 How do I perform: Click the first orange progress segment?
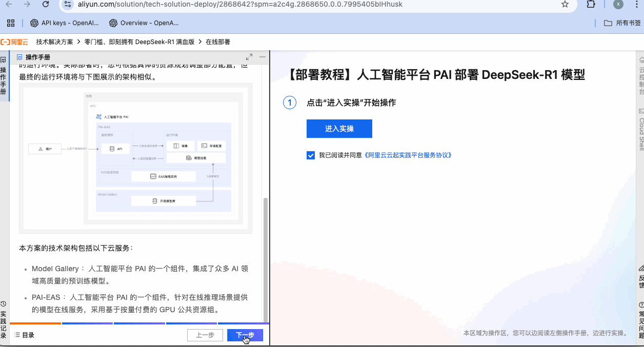click(35, 323)
